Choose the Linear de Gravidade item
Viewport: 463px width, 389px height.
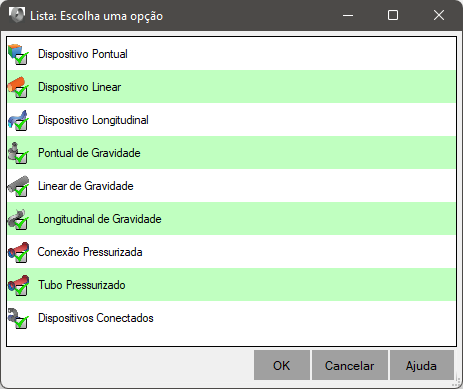click(231, 186)
